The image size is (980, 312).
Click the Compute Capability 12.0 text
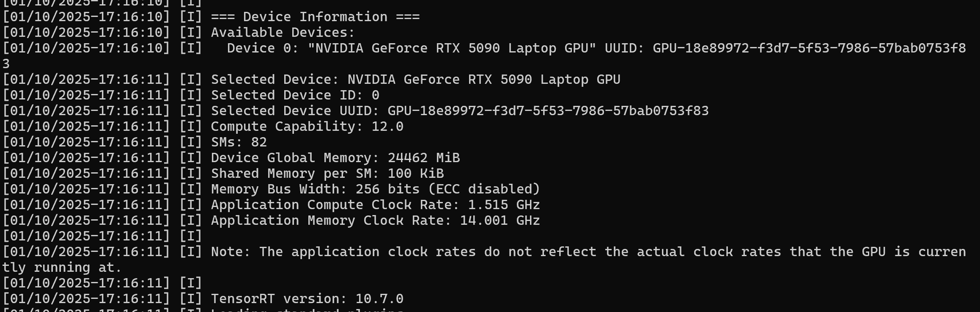(307, 127)
